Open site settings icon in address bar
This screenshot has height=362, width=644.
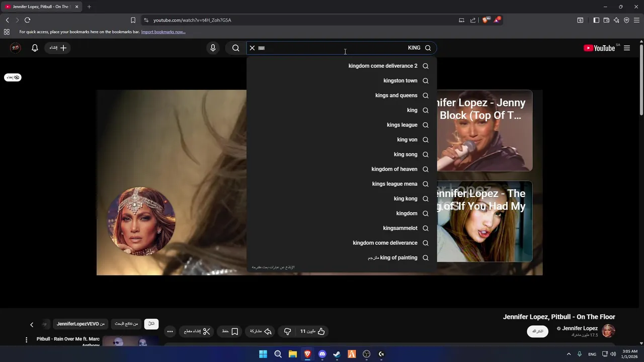146,20
